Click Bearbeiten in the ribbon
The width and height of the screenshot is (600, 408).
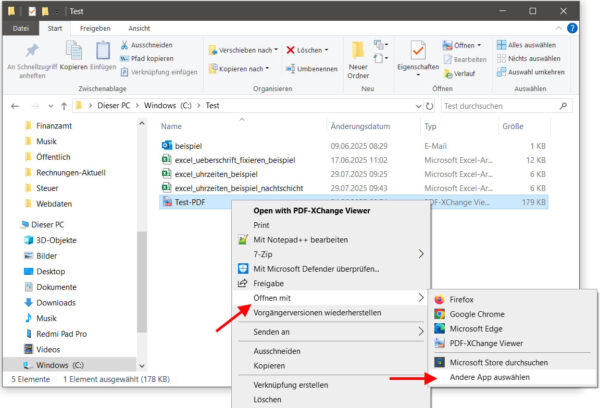(x=465, y=59)
